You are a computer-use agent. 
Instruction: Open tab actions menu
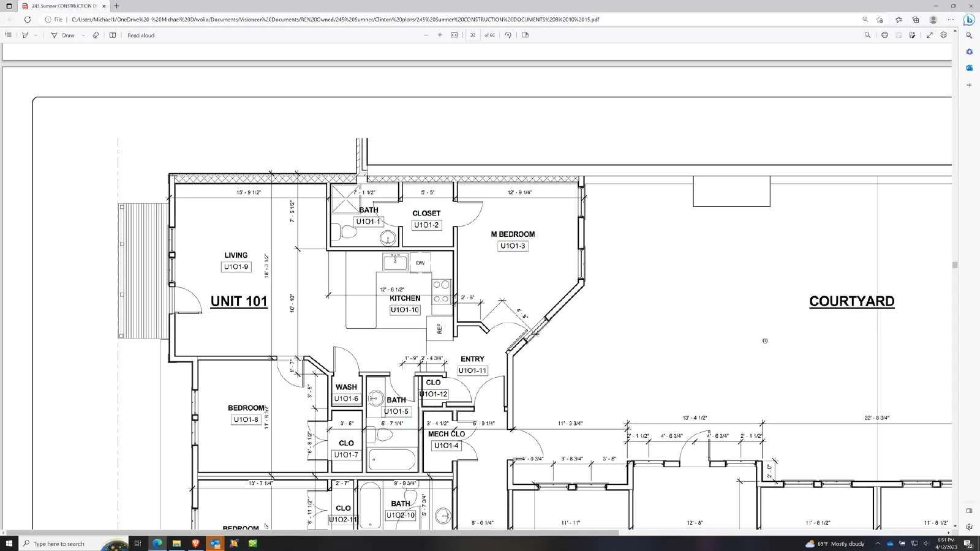click(9, 6)
